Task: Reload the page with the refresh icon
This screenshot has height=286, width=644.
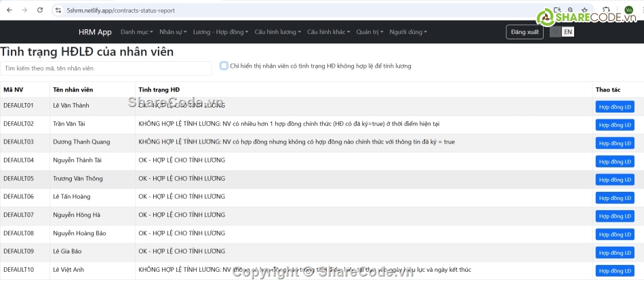Action: coord(40,10)
